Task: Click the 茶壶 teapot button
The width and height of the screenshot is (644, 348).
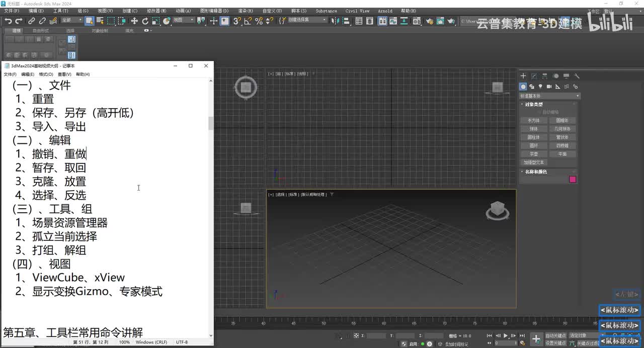Action: point(533,154)
